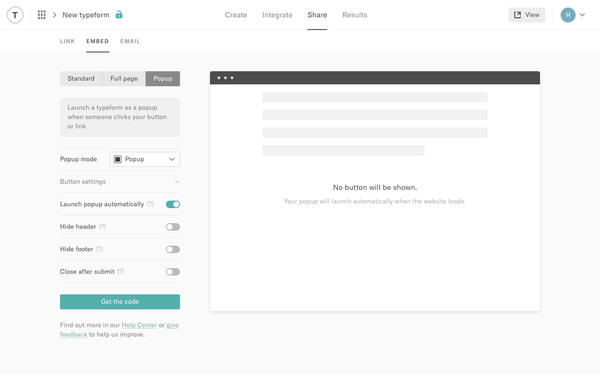
Task: Open the account menu chevron
Action: tap(582, 15)
